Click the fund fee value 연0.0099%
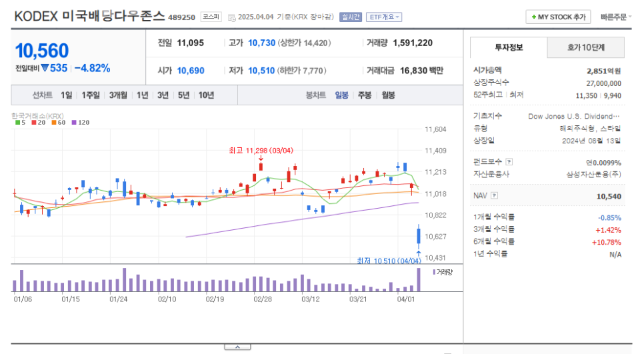 click(603, 163)
